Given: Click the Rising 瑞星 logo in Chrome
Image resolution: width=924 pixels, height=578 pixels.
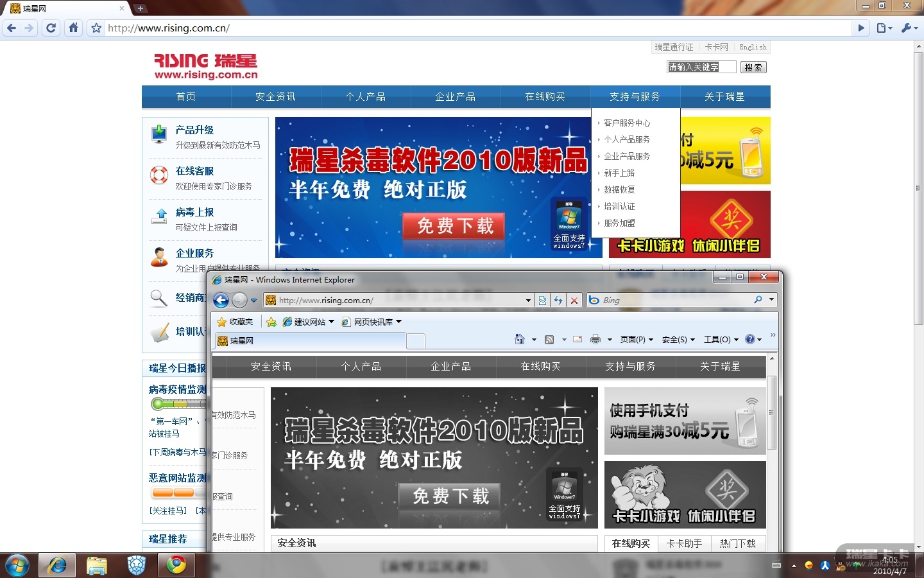Looking at the screenshot, I should point(206,66).
